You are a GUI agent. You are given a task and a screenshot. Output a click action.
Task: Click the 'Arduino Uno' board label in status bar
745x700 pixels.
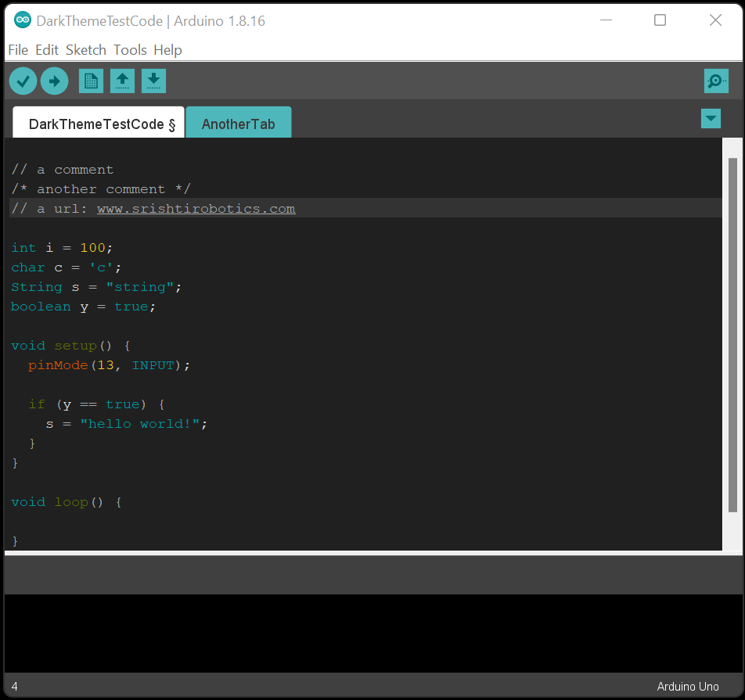688,686
